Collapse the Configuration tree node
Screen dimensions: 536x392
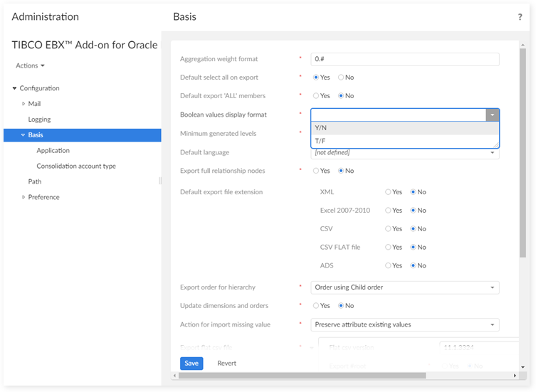pyautogui.click(x=14, y=88)
